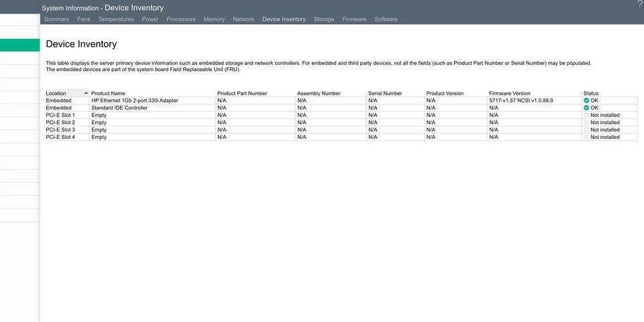Open the Processors tab
The width and height of the screenshot is (644, 322).
point(181,19)
